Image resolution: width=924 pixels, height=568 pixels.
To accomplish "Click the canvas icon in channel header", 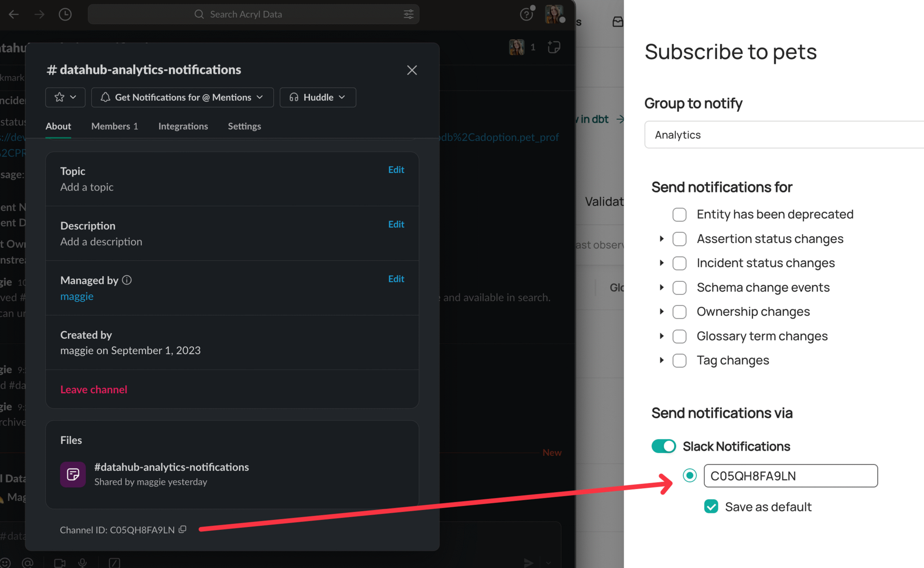I will (554, 47).
